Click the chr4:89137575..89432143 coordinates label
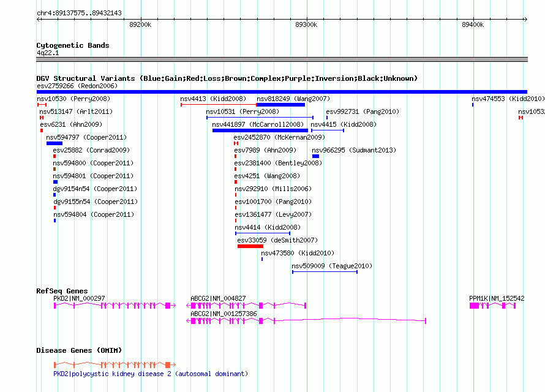This screenshot has height=392, width=545. click(79, 13)
